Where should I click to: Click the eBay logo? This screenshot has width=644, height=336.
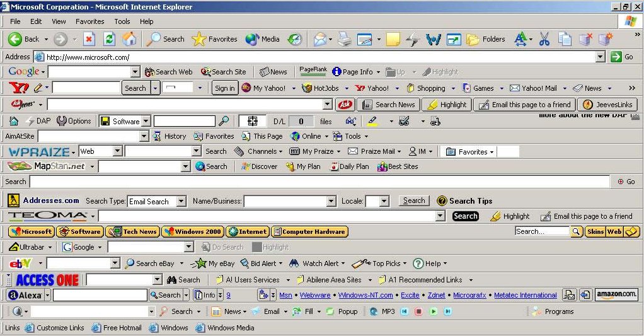(x=20, y=263)
